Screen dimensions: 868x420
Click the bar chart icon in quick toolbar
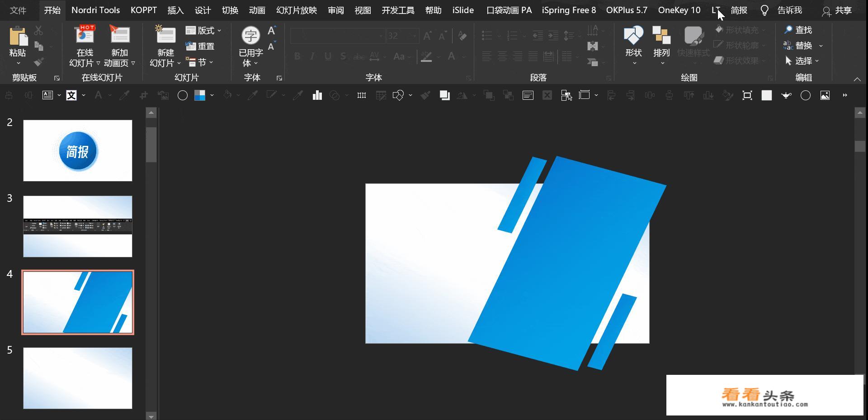[x=317, y=95]
